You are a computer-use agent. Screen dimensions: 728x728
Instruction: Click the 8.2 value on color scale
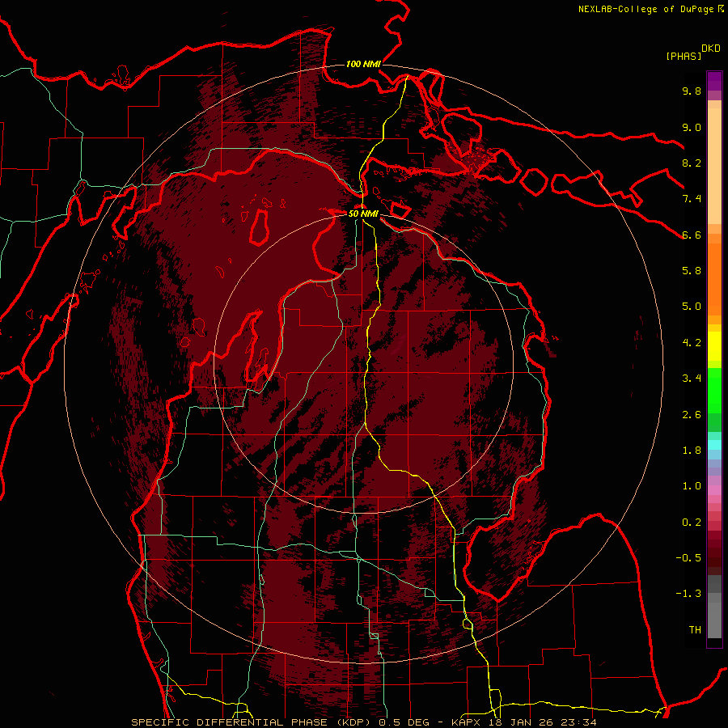(692, 163)
